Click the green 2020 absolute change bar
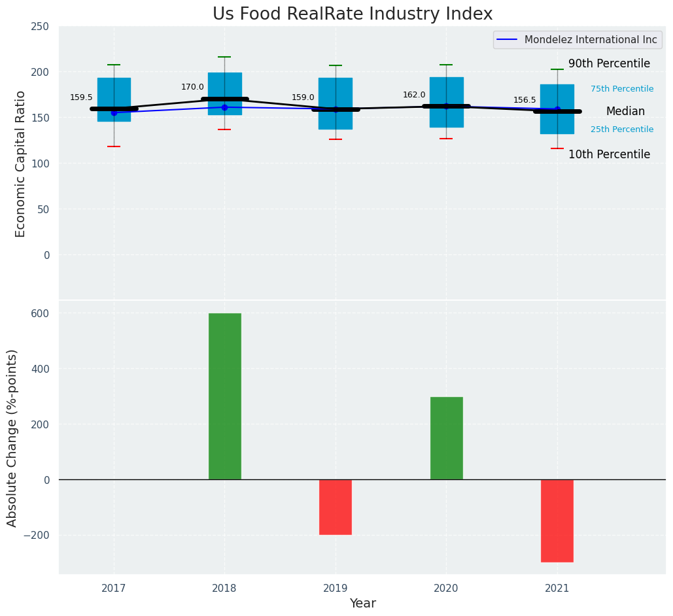This screenshot has width=673, height=616. [x=446, y=438]
